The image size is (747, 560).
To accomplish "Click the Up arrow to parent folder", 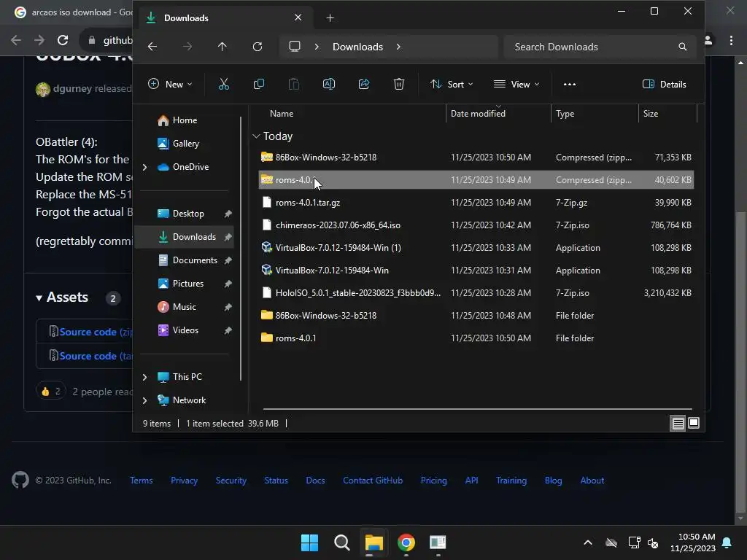I will coord(222,47).
